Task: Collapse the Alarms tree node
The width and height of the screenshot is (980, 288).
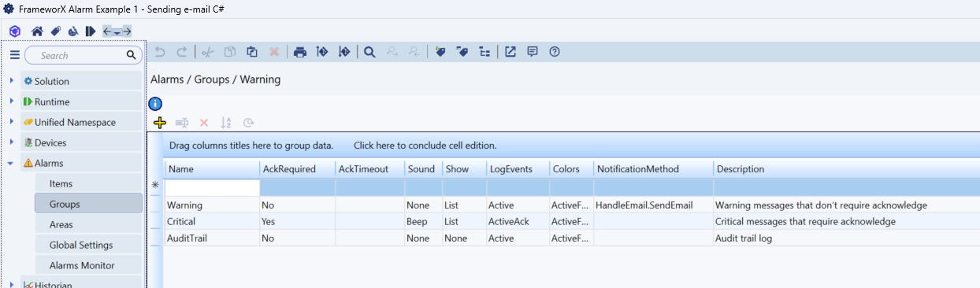Action: click(x=11, y=163)
